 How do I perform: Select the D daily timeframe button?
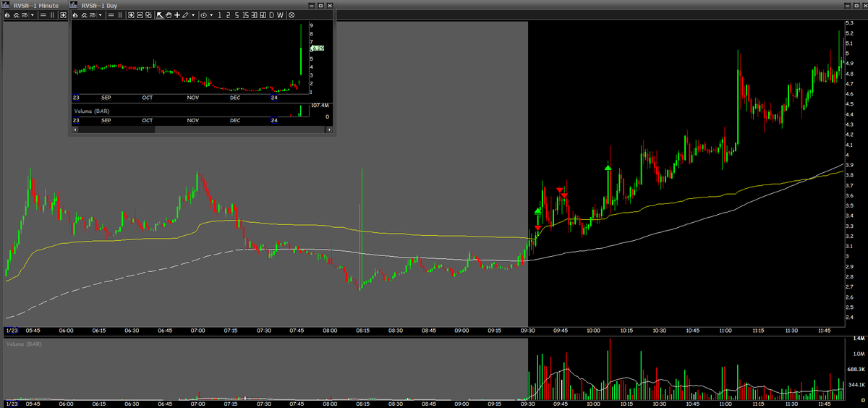[x=271, y=14]
